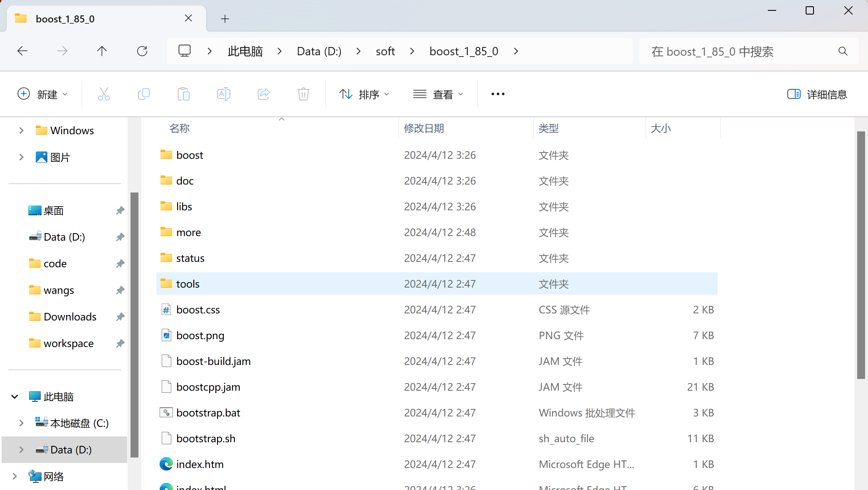Navigate to Data (D:) breadcrumb

319,51
